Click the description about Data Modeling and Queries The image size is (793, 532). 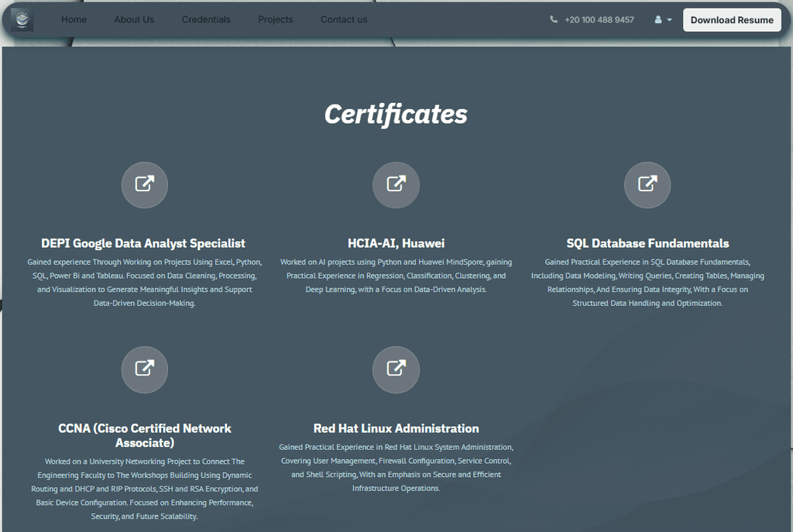click(647, 282)
